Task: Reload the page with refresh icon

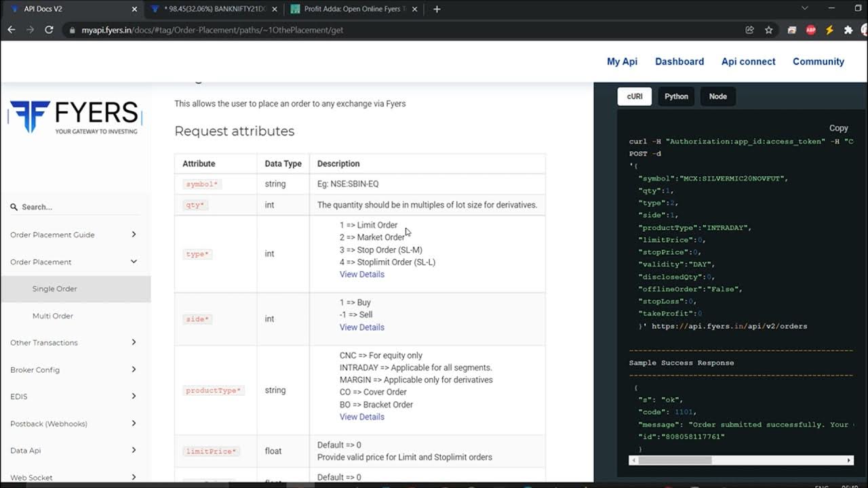Action: 49,30
